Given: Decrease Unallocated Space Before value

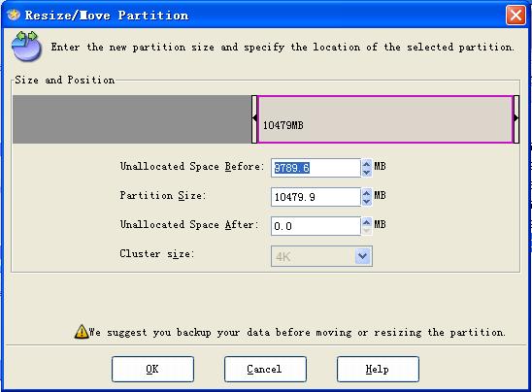Looking at the screenshot, I should [x=366, y=173].
